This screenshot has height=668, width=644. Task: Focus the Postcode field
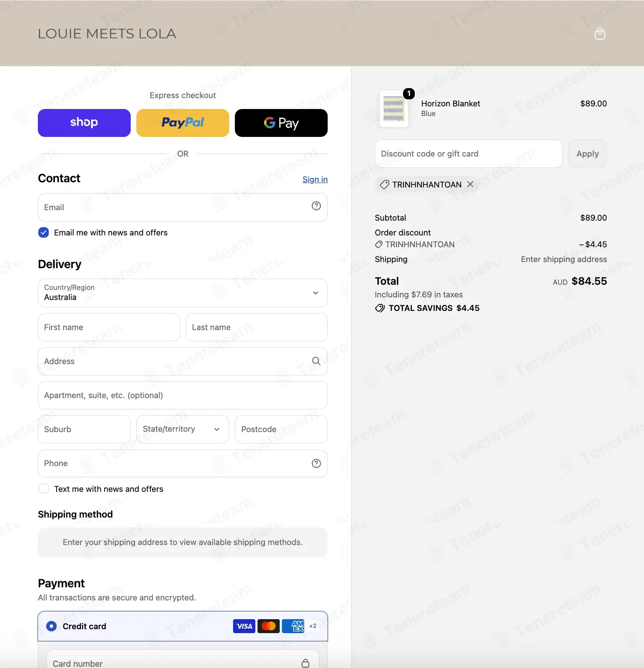pos(281,429)
